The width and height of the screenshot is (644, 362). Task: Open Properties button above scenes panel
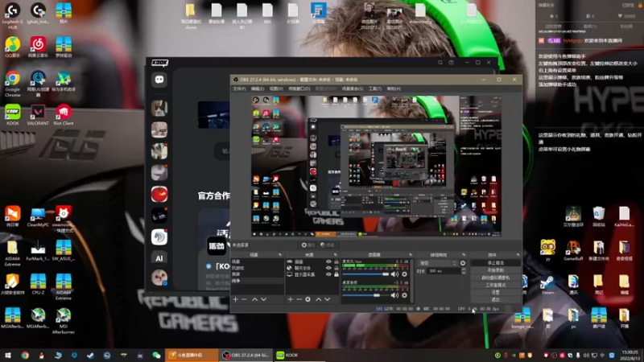click(x=308, y=245)
